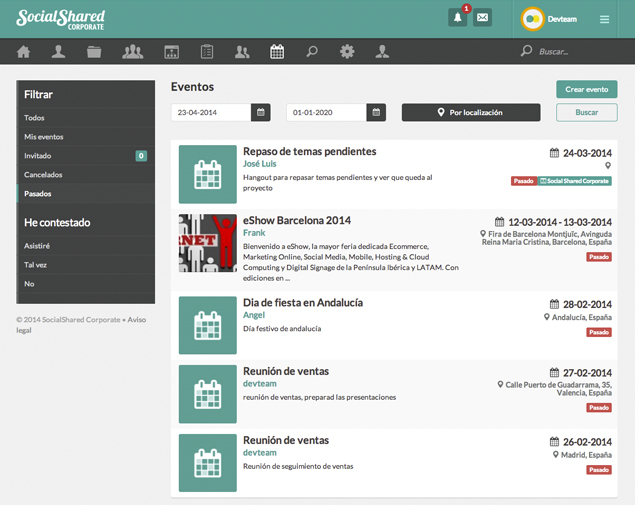Click the Devteam profile avatar

tap(533, 19)
